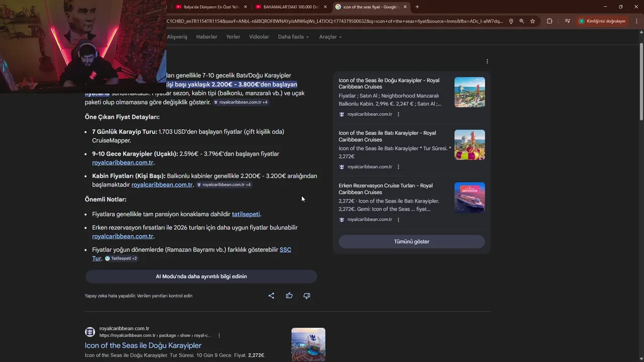Click the Erken Rezervasyon card ship thumbnail
The width and height of the screenshot is (644, 362).
tap(469, 198)
